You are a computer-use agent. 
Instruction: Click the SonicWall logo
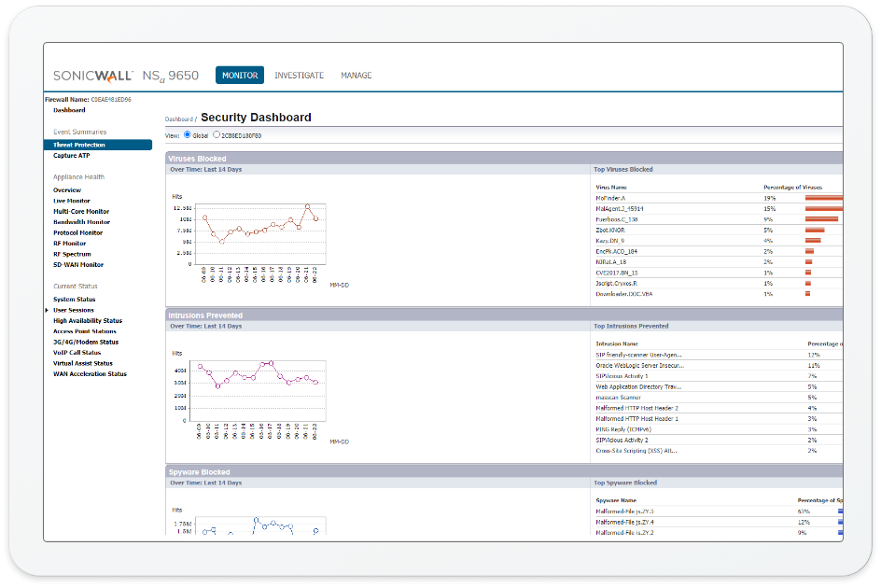pyautogui.click(x=92, y=76)
